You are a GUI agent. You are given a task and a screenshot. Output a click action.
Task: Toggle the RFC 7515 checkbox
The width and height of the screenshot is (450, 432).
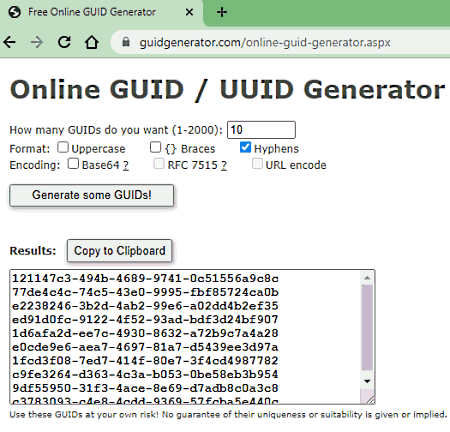159,164
